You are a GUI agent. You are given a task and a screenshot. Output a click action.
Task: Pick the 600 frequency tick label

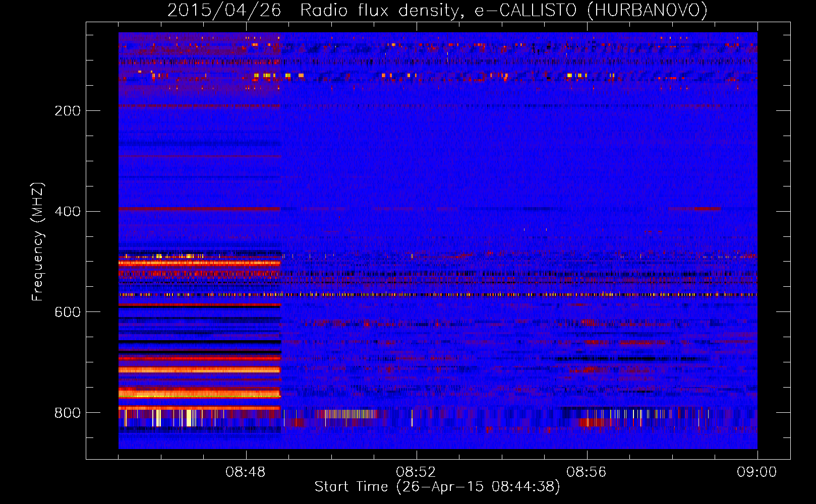point(68,312)
